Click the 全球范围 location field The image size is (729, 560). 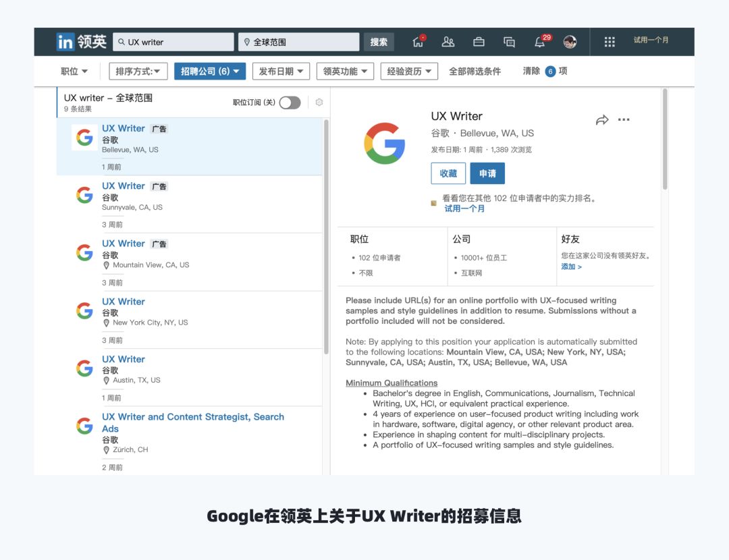point(298,42)
